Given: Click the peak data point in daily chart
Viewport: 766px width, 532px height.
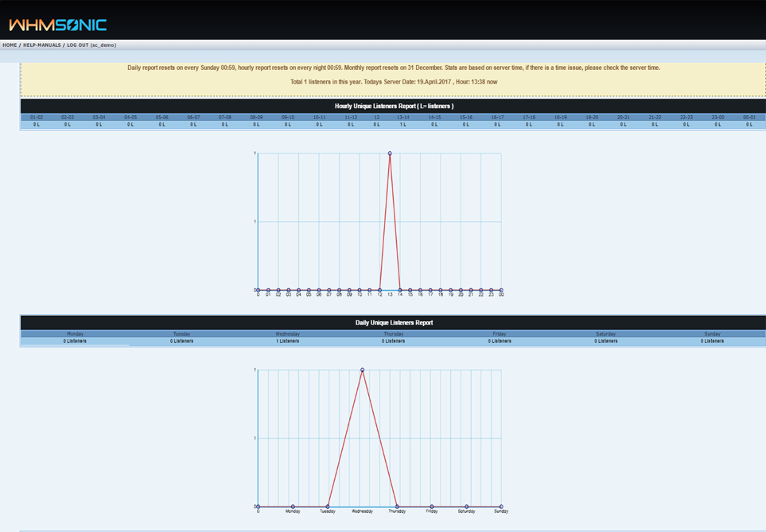Looking at the screenshot, I should click(x=362, y=371).
